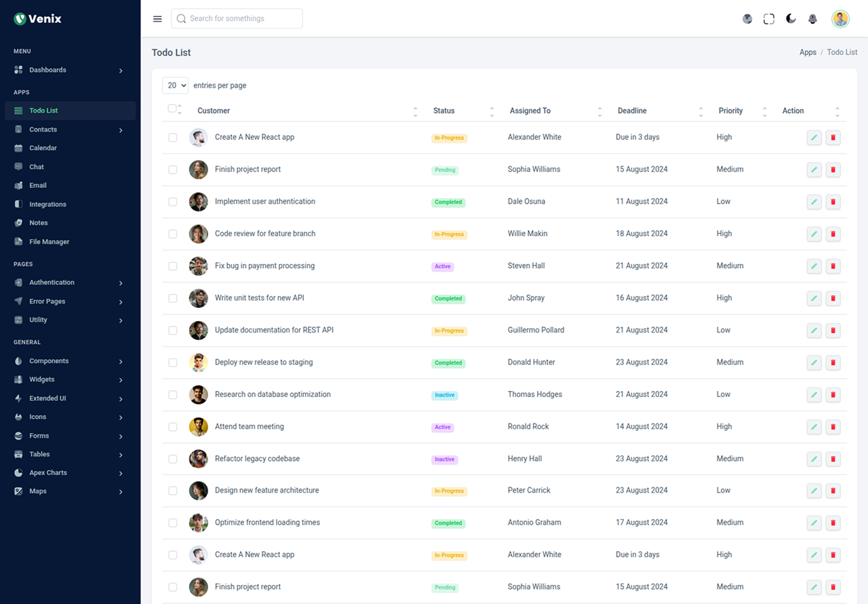Open Calendar from the sidebar
The width and height of the screenshot is (868, 604).
43,148
